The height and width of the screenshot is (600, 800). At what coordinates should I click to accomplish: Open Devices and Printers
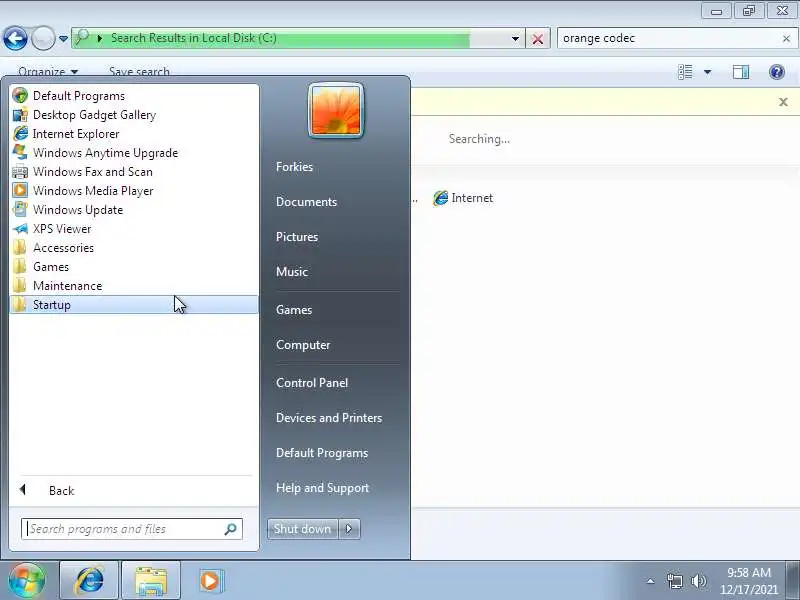tap(329, 418)
